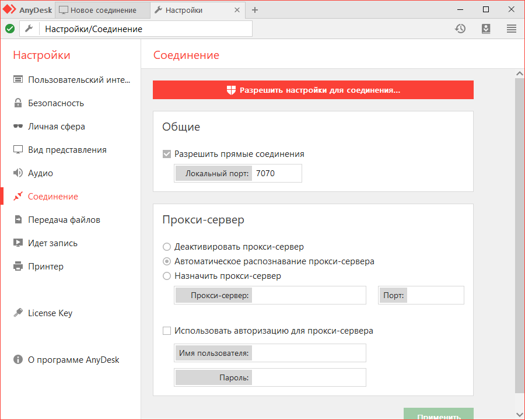Click the Прокси-сервер section heading
The width and height of the screenshot is (525, 420).
click(203, 220)
